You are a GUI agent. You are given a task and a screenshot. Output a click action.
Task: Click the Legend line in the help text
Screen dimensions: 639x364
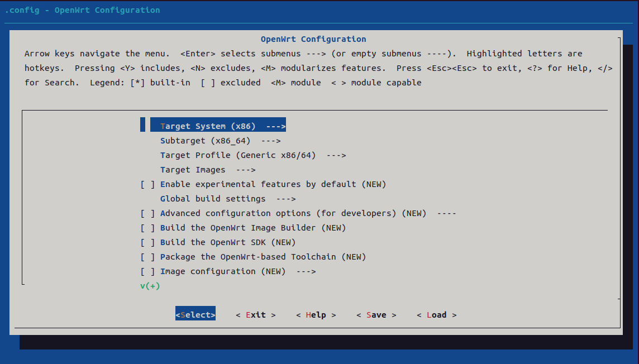pos(255,83)
